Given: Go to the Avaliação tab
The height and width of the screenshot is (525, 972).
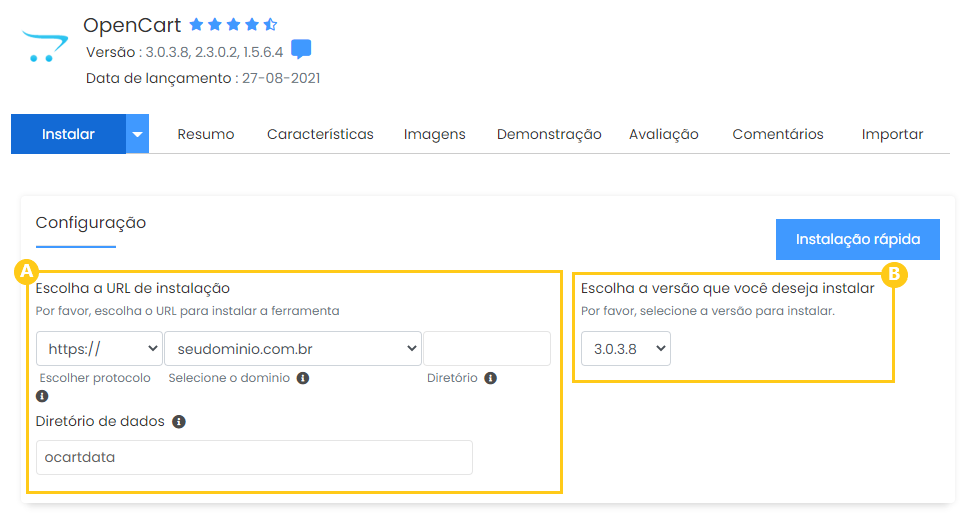Looking at the screenshot, I should pos(664,135).
